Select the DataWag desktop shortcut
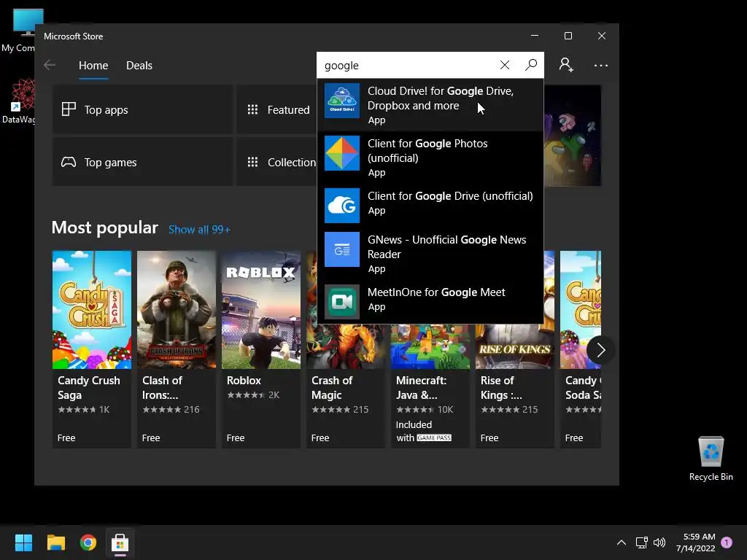Screen dimensions: 747x560 [x=19, y=101]
